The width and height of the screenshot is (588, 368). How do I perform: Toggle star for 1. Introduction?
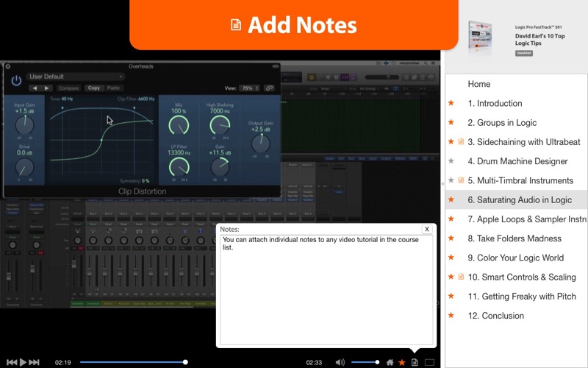pos(451,103)
